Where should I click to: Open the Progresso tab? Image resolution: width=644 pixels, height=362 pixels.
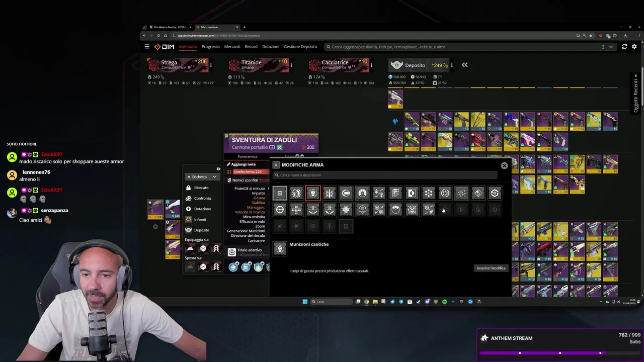[x=210, y=47]
